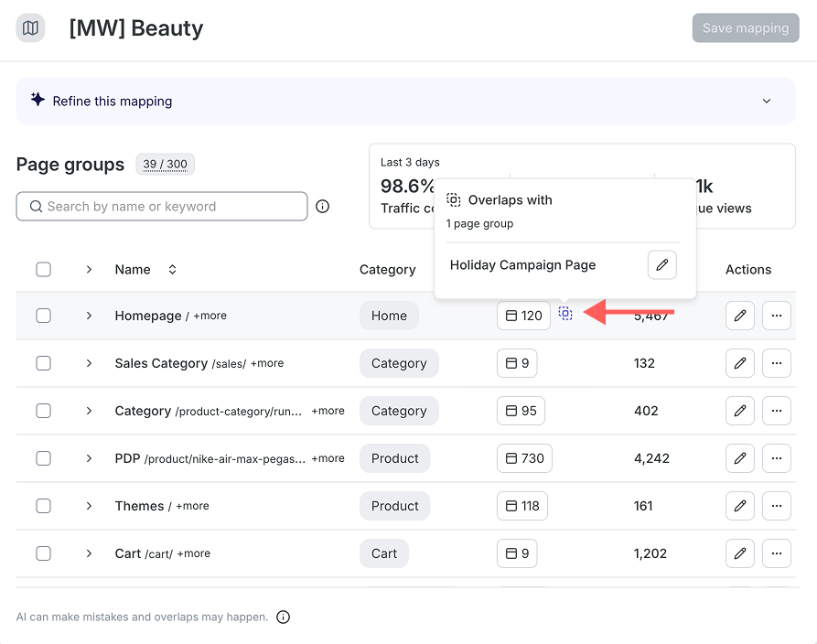Viewport: 817px width, 644px height.
Task: Edit the Cart page group
Action: point(740,553)
